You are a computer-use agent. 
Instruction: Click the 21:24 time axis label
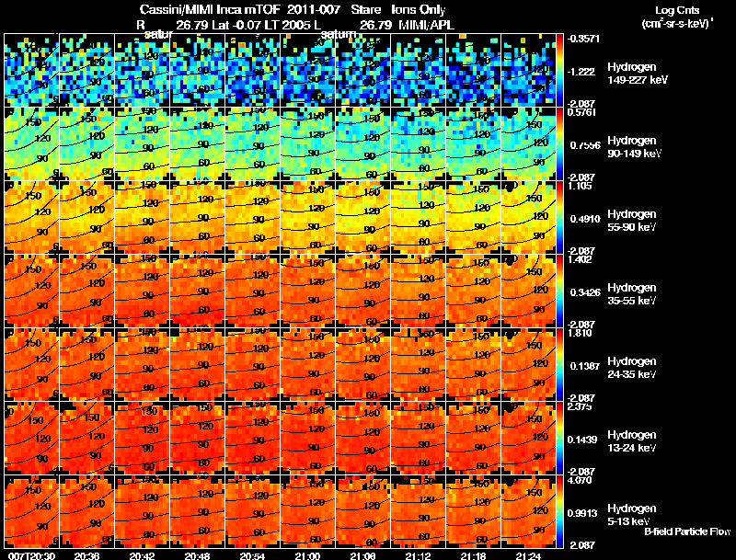click(529, 555)
